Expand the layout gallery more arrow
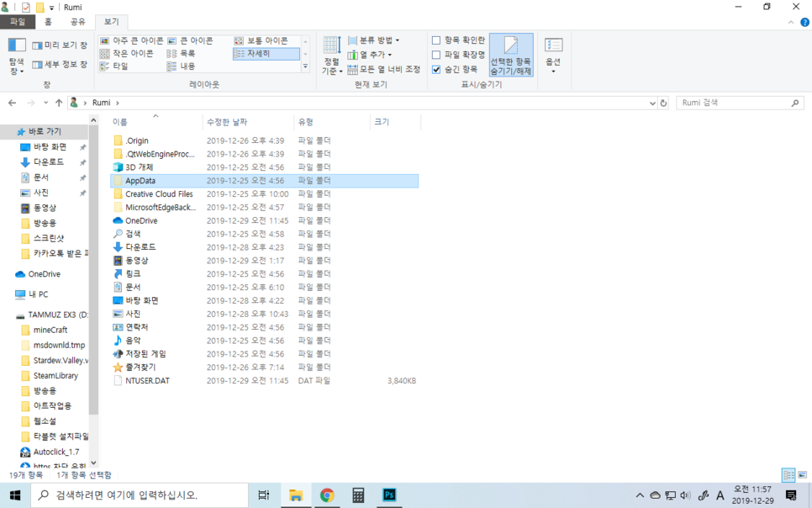This screenshot has height=508, width=812. pyautogui.click(x=305, y=66)
